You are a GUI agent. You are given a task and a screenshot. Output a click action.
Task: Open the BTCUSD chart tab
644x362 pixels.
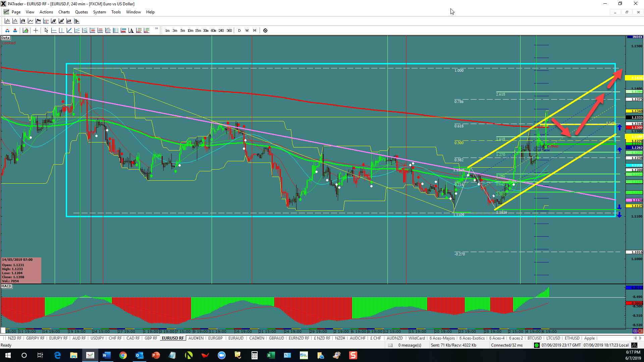534,338
